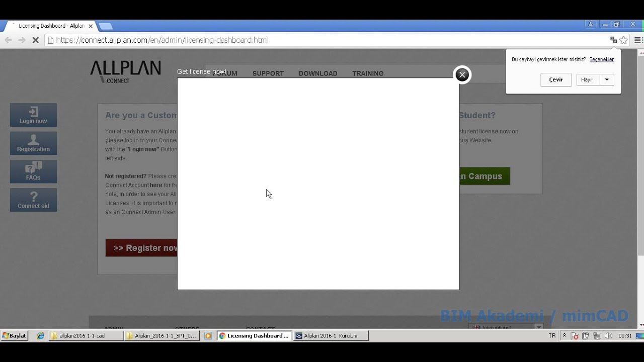Switch to Allplan_2016-1-1_SP1 taskbar folder

click(x=162, y=336)
